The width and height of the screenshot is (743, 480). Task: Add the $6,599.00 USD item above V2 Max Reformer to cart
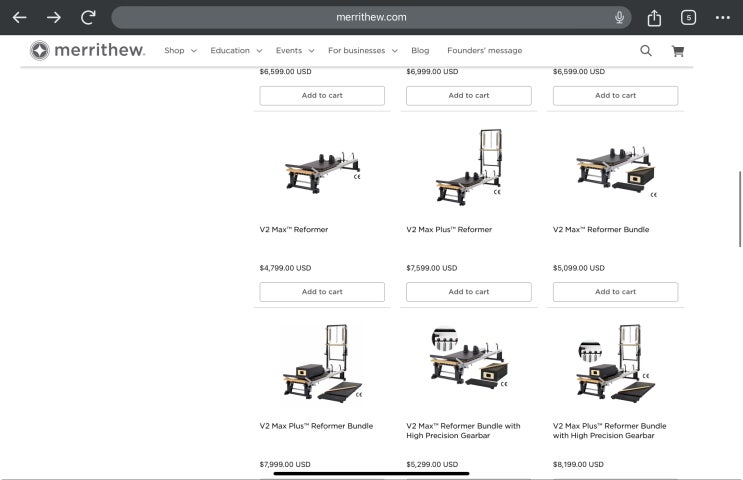(x=322, y=96)
